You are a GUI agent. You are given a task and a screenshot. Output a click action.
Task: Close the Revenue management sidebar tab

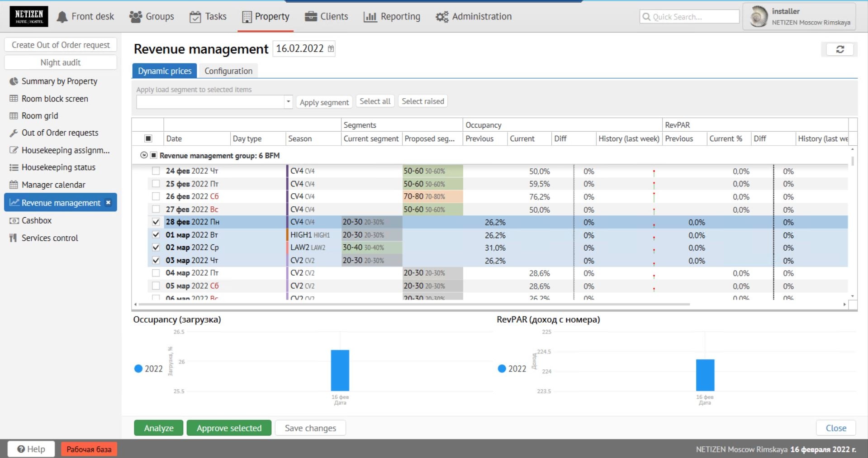click(x=108, y=203)
